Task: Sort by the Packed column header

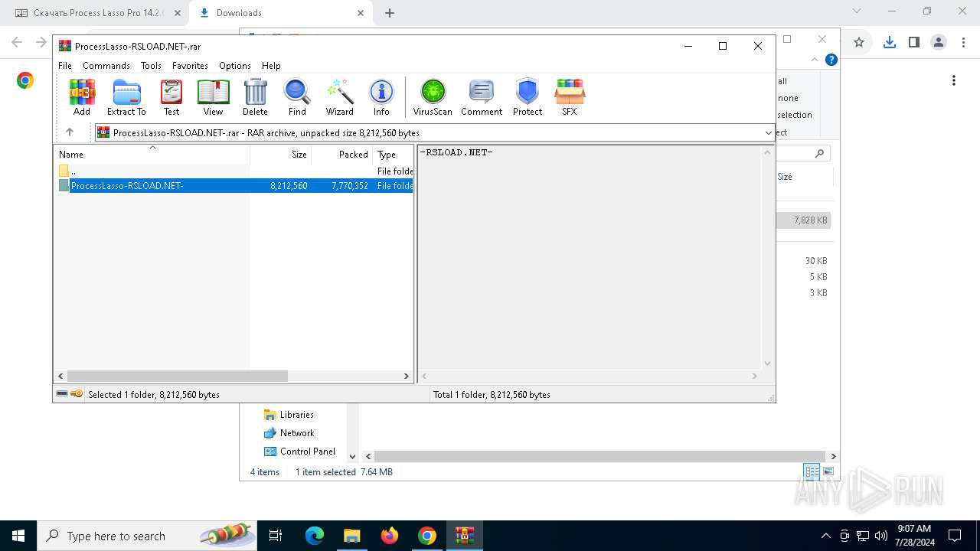Action: click(x=342, y=155)
